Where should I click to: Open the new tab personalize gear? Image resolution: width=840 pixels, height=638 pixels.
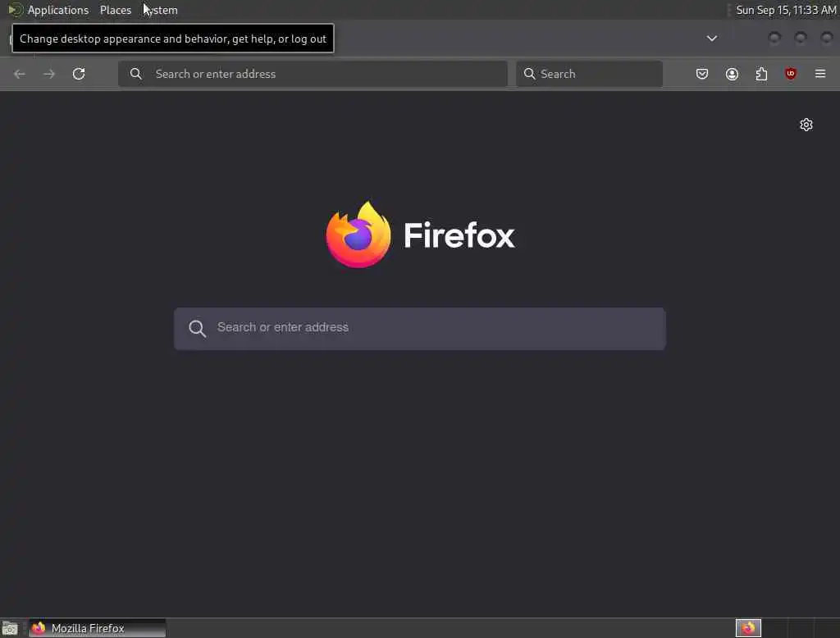[x=806, y=125]
